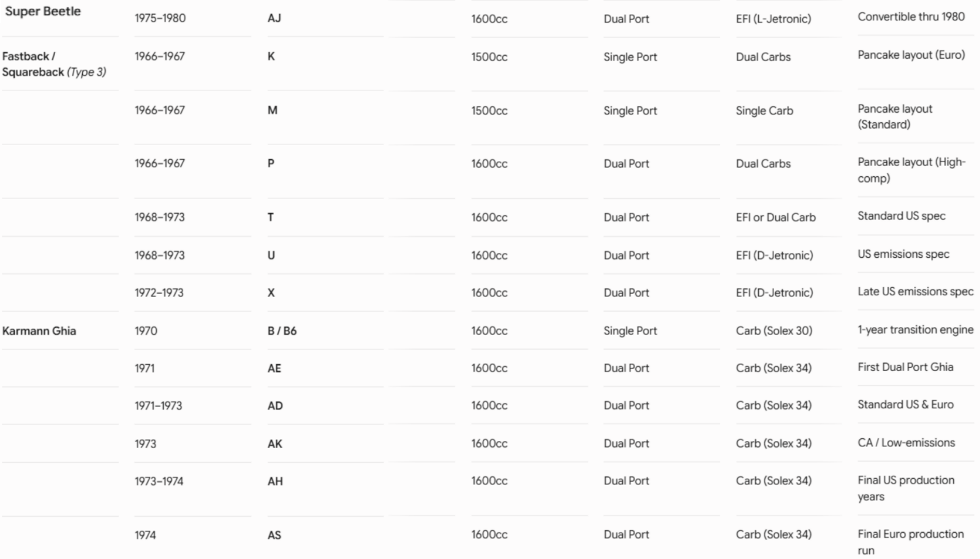980x559 pixels.
Task: Select the engine code AK cell
Action: (x=275, y=443)
